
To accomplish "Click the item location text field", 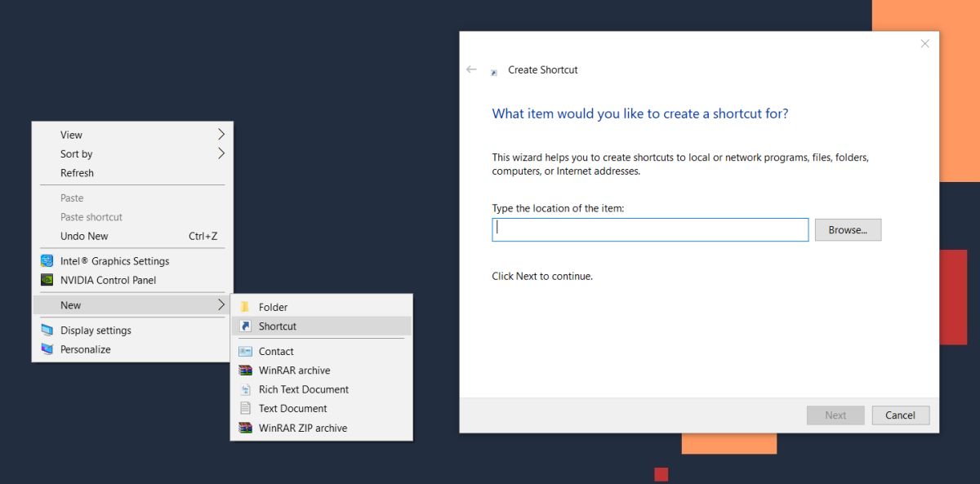I will (x=650, y=229).
